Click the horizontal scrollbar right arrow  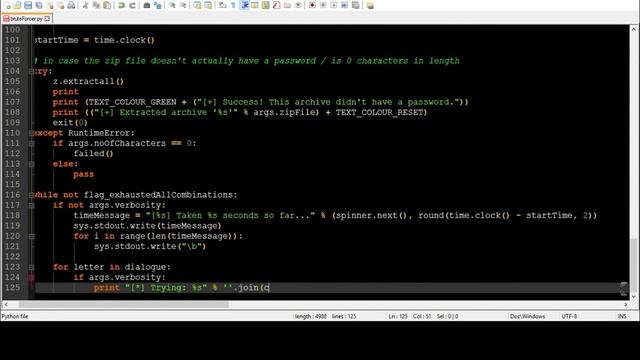pyautogui.click(x=626, y=304)
